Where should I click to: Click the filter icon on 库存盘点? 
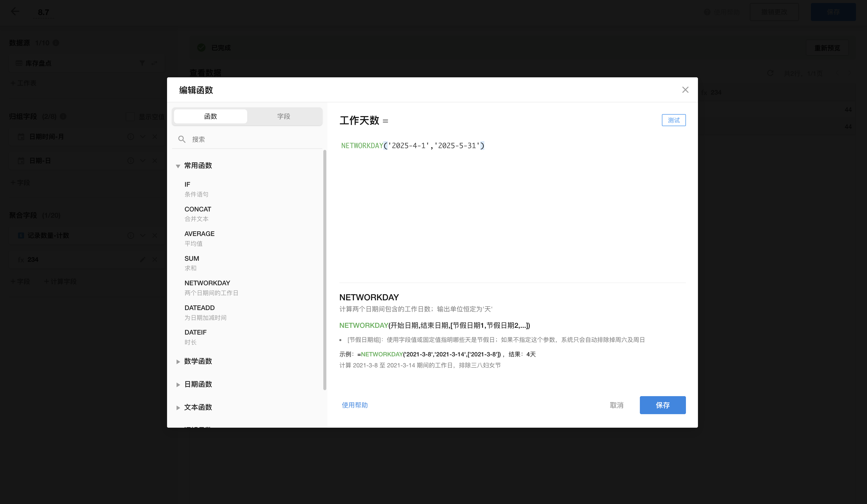(142, 63)
